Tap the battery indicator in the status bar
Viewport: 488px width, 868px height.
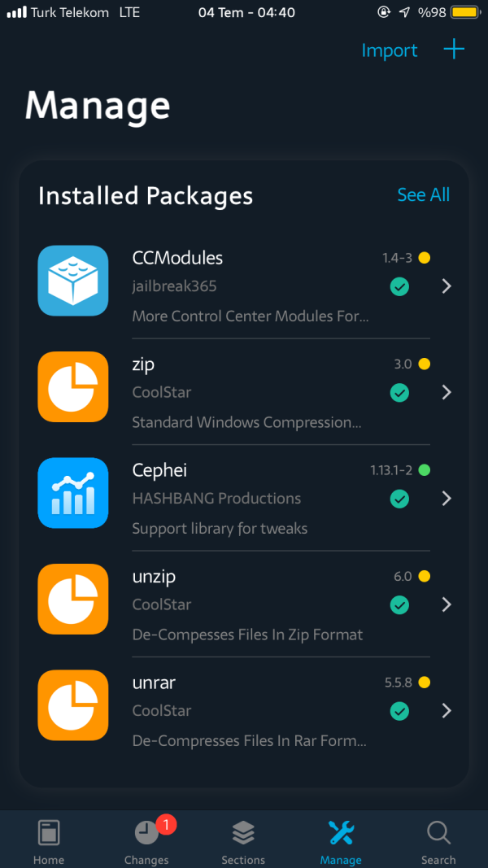pos(464,13)
